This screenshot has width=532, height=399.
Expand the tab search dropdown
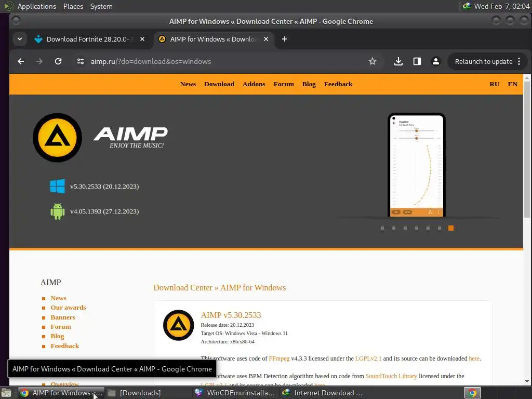tap(20, 39)
